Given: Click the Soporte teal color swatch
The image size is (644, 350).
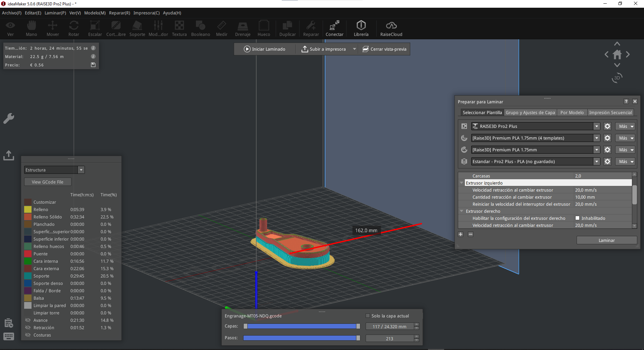Looking at the screenshot, I should (28, 276).
